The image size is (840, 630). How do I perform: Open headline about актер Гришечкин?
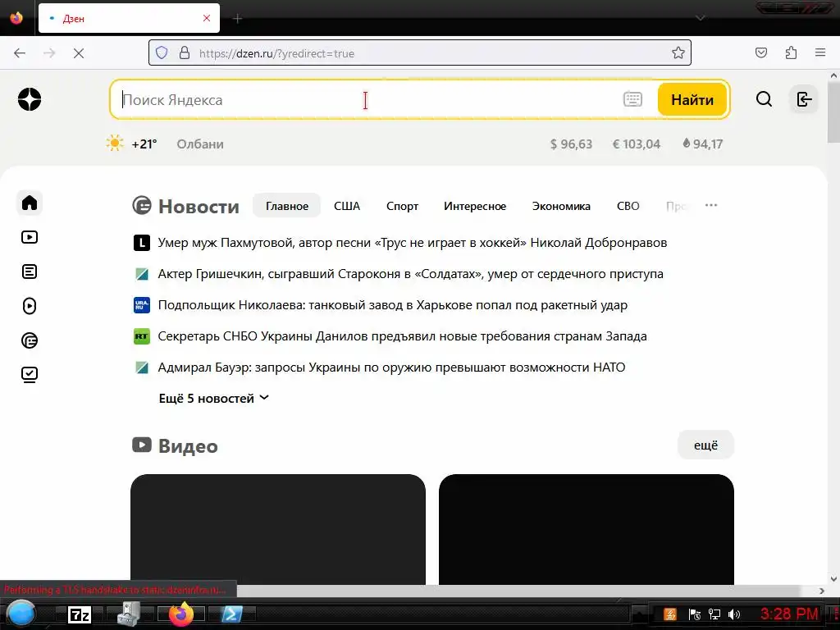point(410,274)
